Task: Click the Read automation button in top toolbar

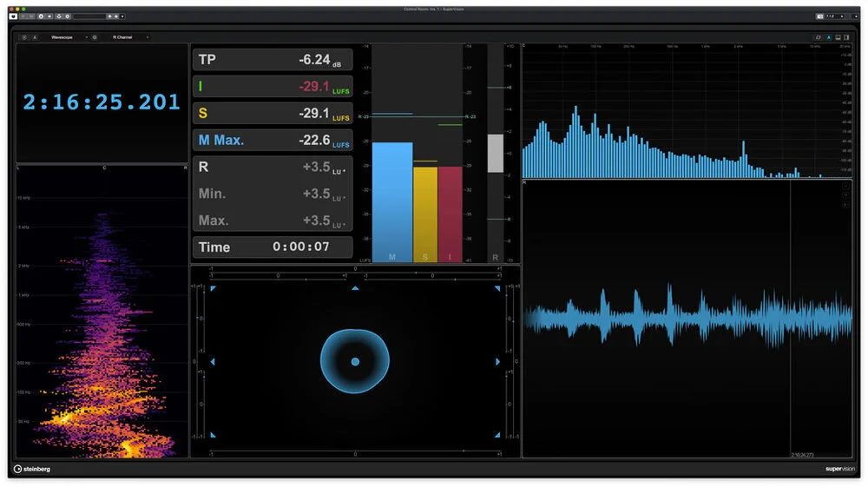Action: tap(23, 16)
